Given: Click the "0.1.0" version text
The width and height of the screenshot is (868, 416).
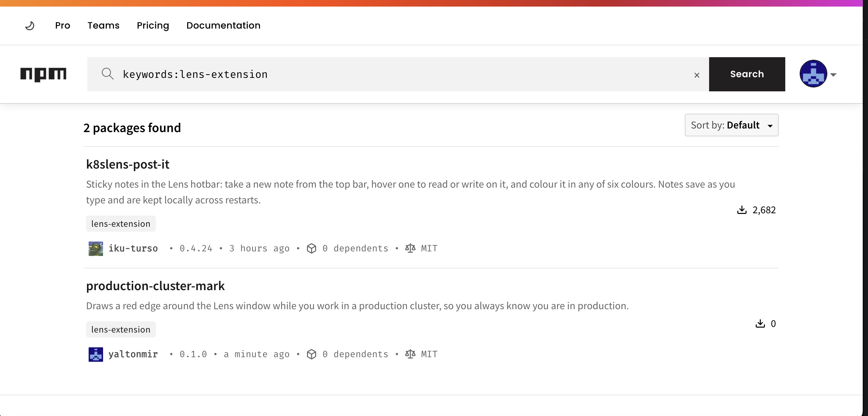Looking at the screenshot, I should coord(193,354).
